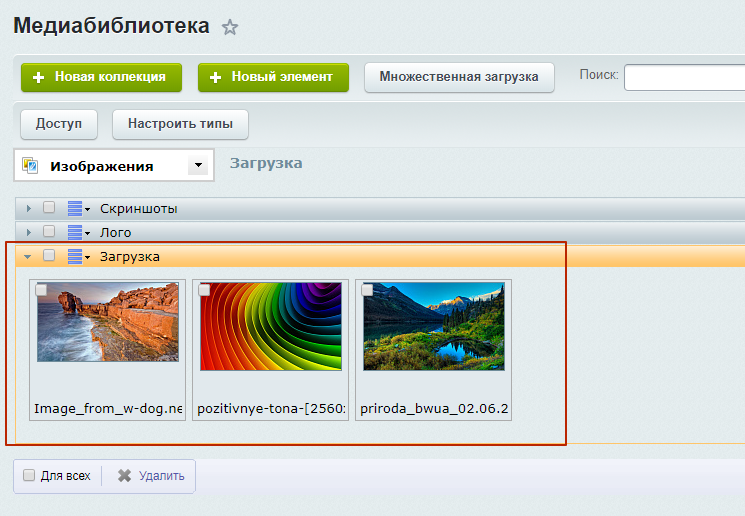The height and width of the screenshot is (516, 745).
Task: Open the Лого collection actions menu icon
Action: click(78, 232)
